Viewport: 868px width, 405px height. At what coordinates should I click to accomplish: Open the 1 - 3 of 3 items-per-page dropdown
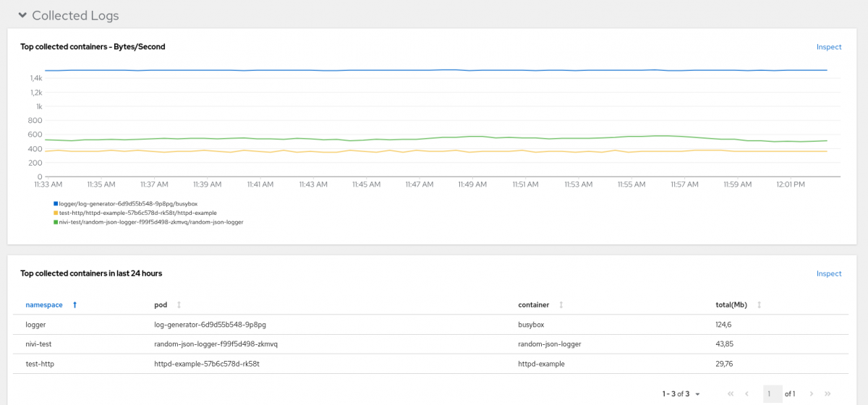681,394
